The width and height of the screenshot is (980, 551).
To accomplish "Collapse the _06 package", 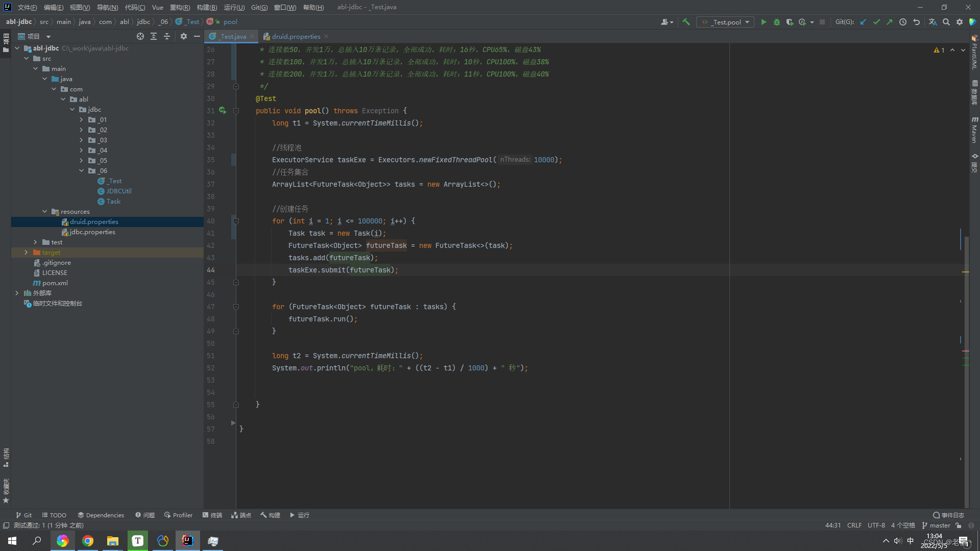I will [x=81, y=170].
